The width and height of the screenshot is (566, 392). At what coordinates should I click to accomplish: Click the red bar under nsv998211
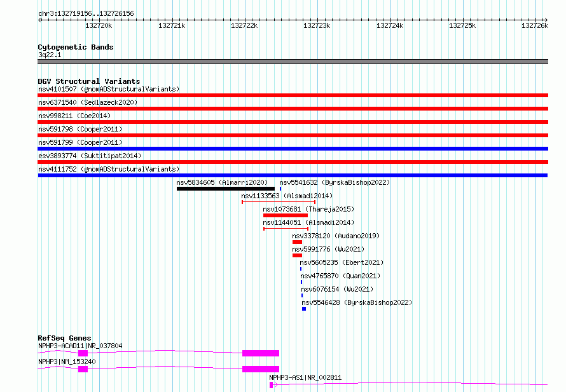pyautogui.click(x=293, y=122)
